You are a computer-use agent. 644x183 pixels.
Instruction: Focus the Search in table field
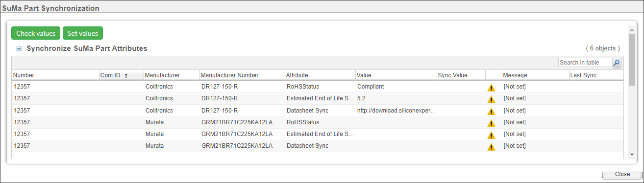point(585,63)
